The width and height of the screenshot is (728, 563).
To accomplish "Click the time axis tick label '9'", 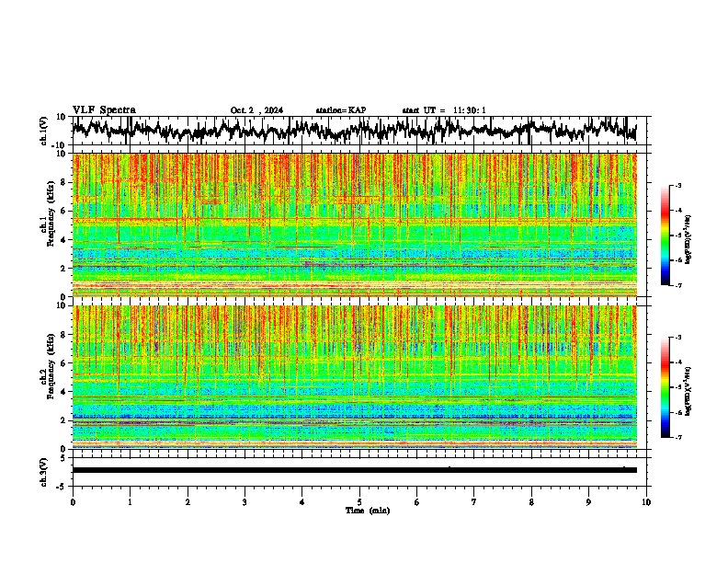I will 588,502.
